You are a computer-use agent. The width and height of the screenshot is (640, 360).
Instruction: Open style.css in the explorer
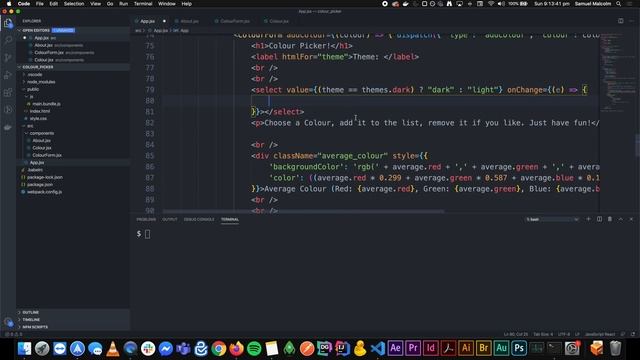click(x=38, y=118)
